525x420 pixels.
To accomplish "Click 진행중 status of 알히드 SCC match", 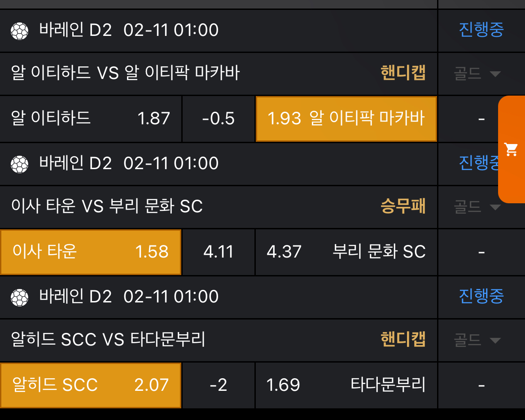I will tap(481, 296).
